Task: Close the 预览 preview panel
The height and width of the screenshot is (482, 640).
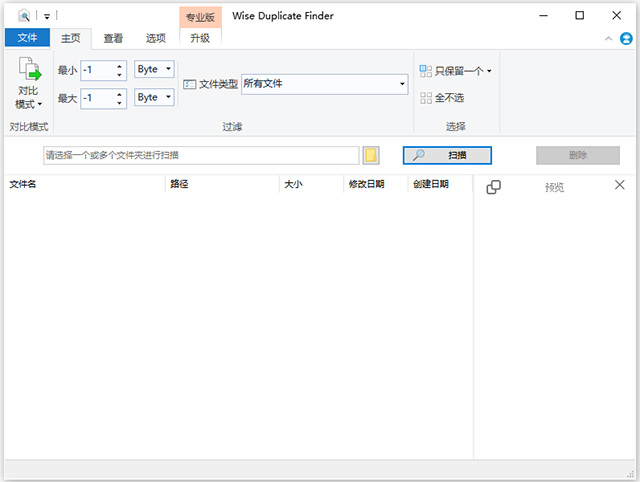Action: [x=620, y=185]
